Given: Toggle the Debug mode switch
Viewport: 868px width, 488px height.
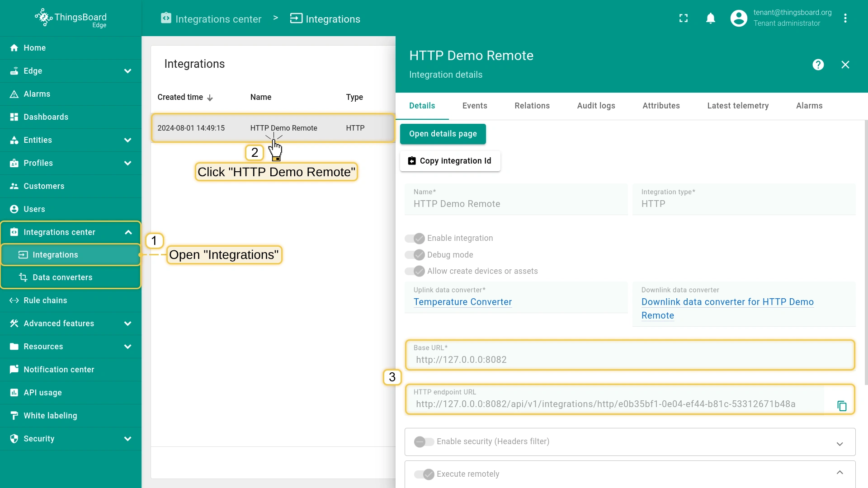Looking at the screenshot, I should (415, 255).
